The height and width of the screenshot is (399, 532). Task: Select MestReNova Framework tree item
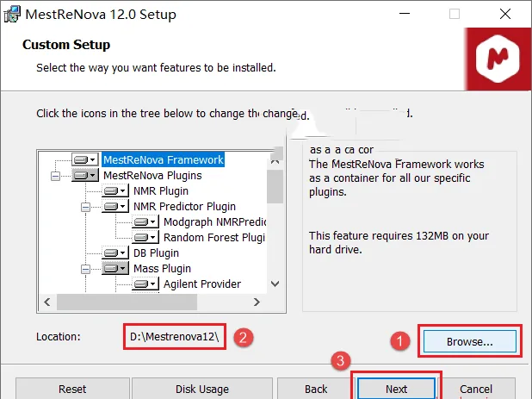click(164, 159)
